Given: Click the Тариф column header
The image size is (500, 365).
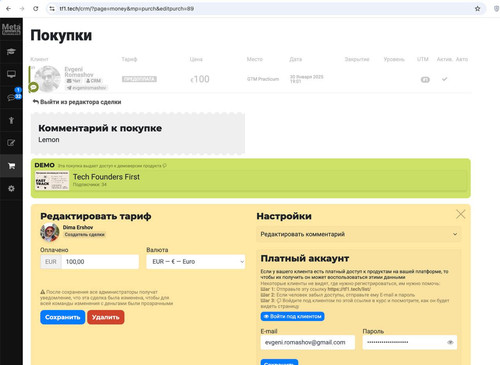Looking at the screenshot, I should pyautogui.click(x=129, y=59).
